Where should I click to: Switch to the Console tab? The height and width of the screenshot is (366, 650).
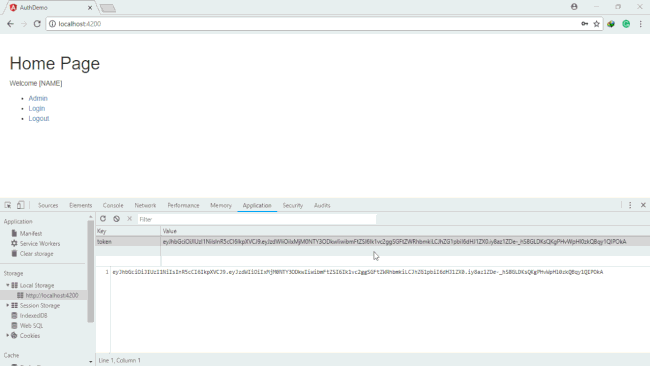(x=113, y=205)
